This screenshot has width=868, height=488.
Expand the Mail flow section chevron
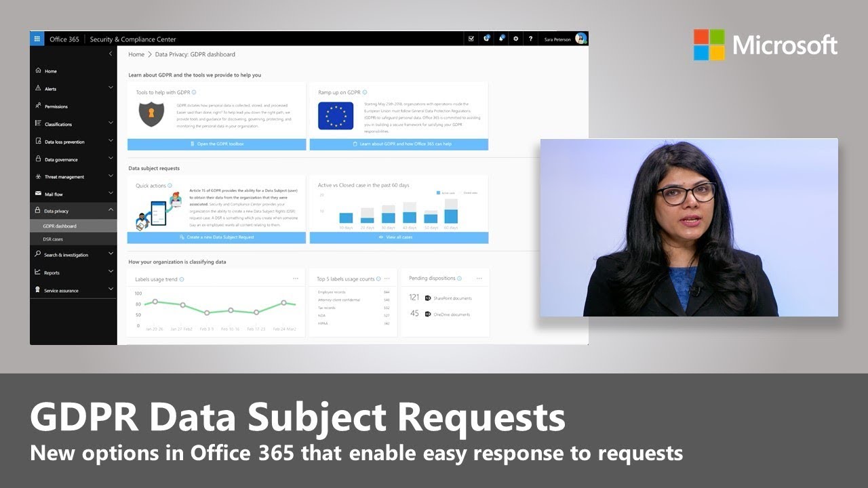click(111, 194)
